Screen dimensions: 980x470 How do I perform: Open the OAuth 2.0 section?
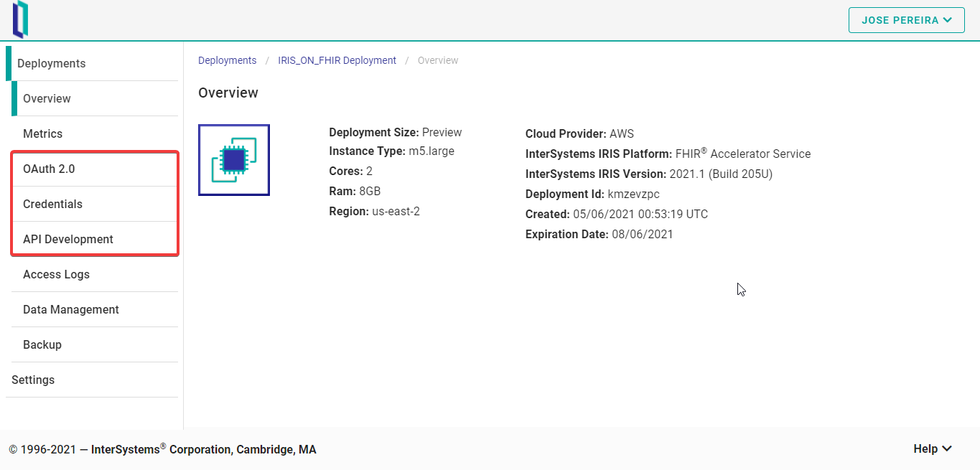pos(94,169)
